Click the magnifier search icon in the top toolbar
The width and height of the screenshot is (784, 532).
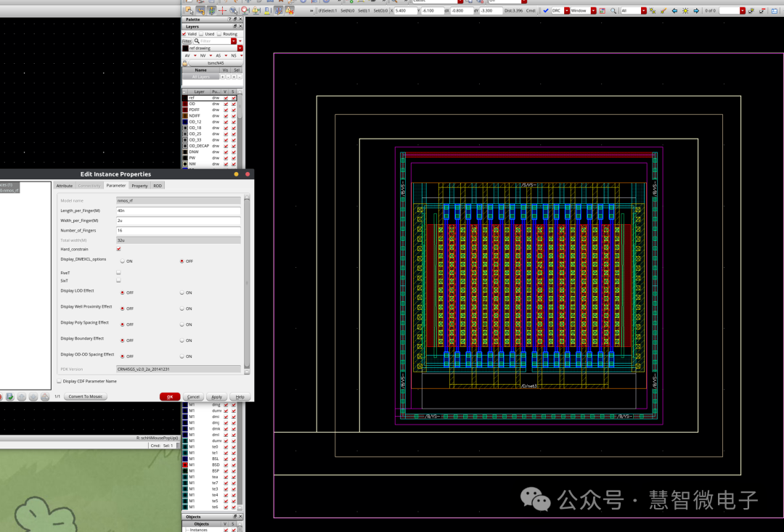point(613,11)
